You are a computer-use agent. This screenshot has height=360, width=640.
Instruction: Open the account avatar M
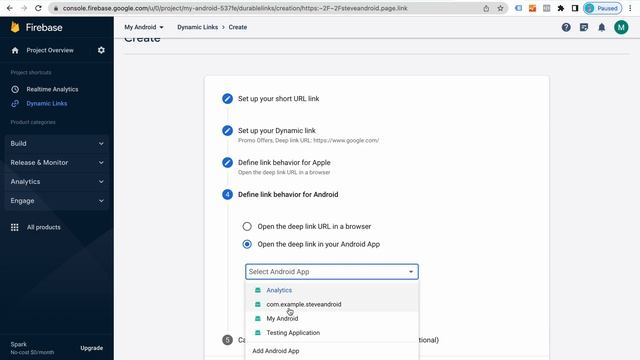[621, 27]
